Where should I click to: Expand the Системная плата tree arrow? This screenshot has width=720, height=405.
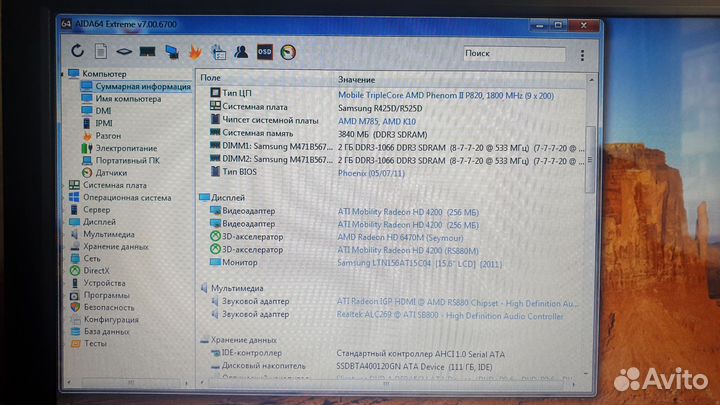click(63, 186)
